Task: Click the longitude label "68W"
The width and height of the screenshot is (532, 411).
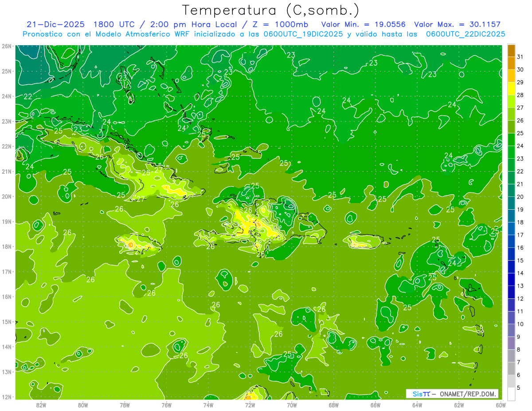Action: tap(334, 405)
